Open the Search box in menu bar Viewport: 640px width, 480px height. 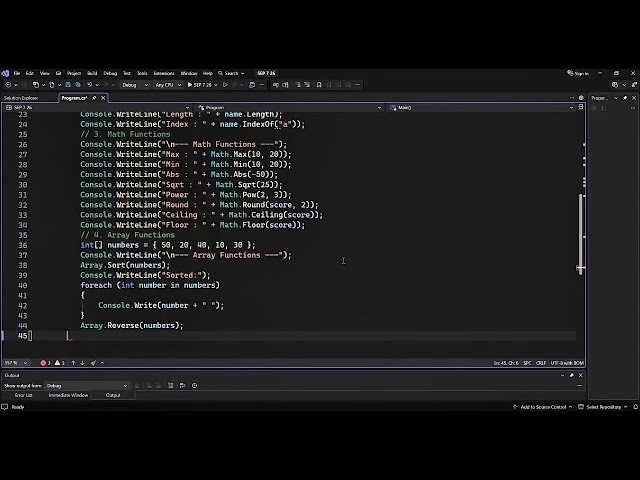point(231,73)
